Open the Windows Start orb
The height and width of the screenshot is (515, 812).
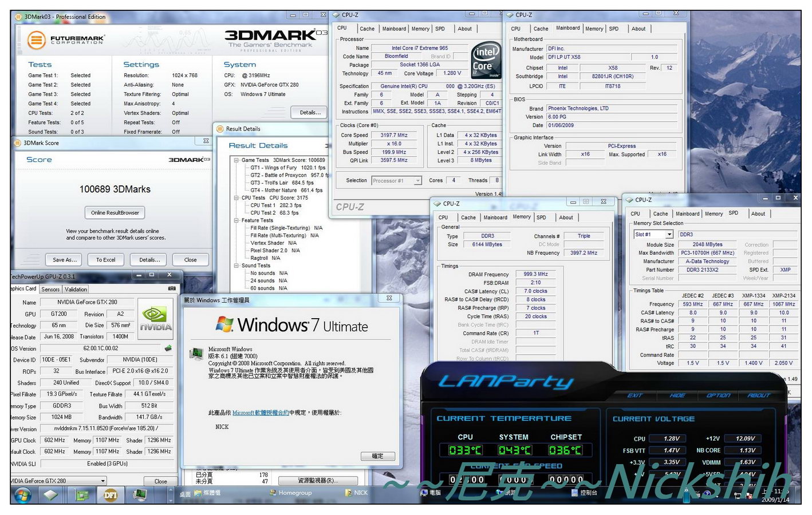(23, 495)
